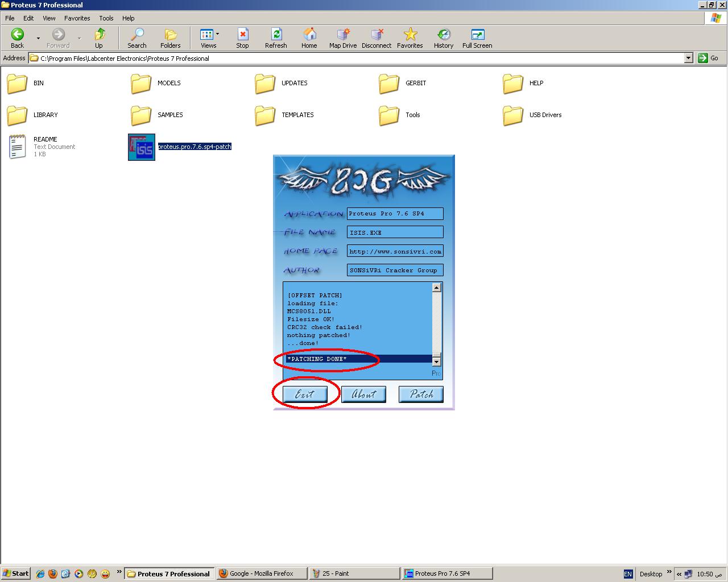Select the HELP folder
The width and height of the screenshot is (728, 582).
click(x=523, y=84)
